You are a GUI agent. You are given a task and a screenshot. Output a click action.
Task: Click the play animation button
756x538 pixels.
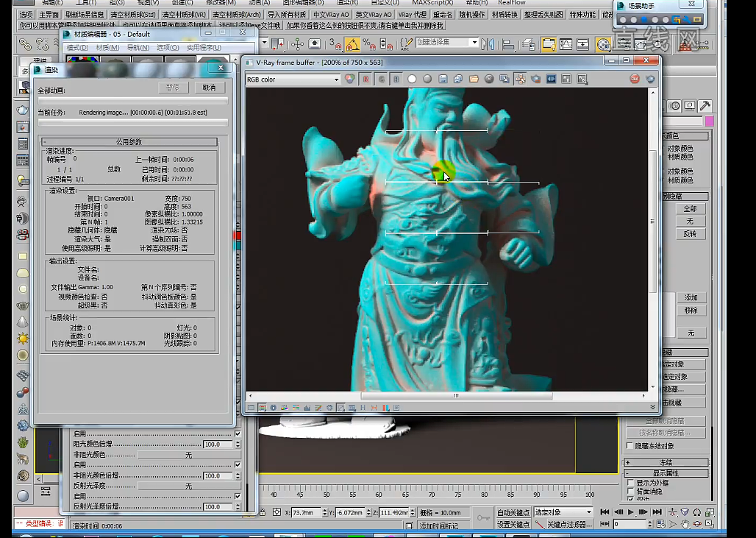[631, 512]
